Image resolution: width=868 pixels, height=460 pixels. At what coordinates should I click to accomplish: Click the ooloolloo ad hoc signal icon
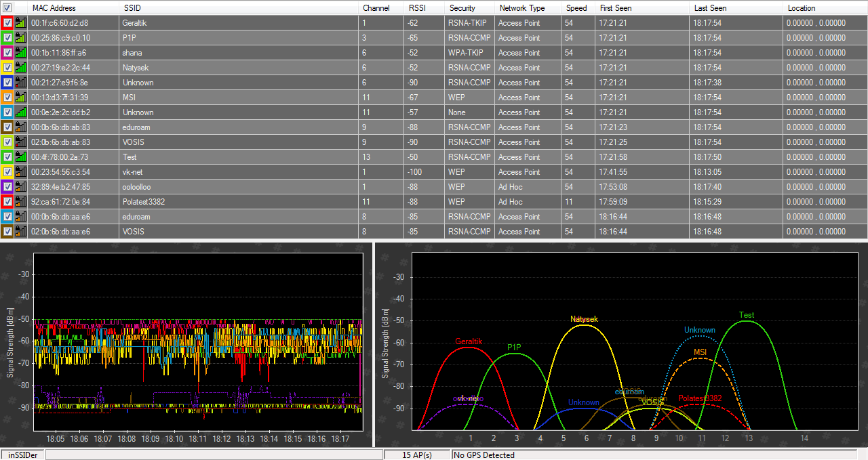tap(20, 186)
